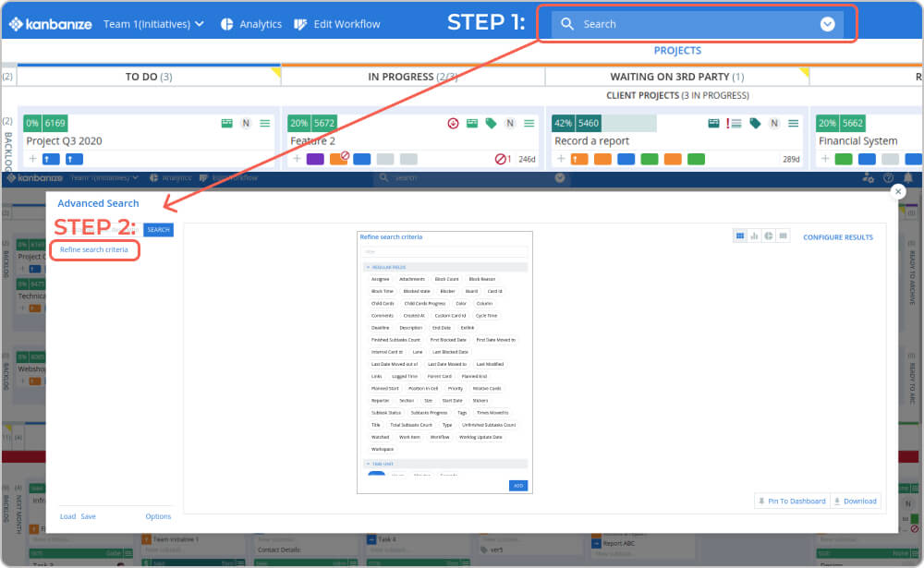Image resolution: width=924 pixels, height=568 pixels.
Task: Open card ID 6169 badge
Action: 55,123
